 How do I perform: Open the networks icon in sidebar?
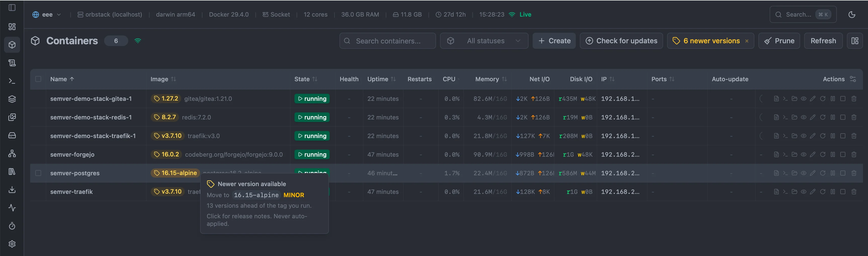point(12,154)
